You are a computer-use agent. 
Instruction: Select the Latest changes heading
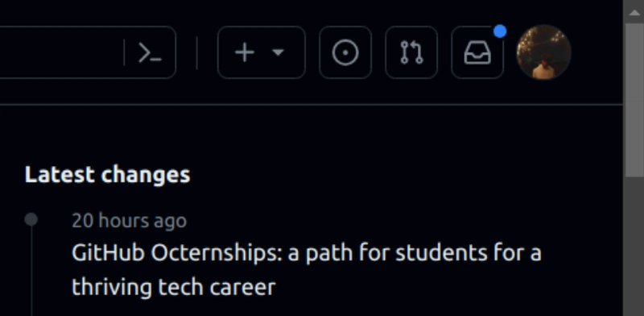(x=108, y=174)
